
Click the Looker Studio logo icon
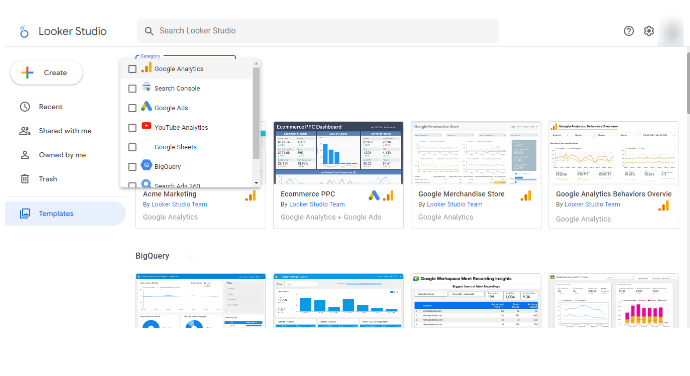24,31
